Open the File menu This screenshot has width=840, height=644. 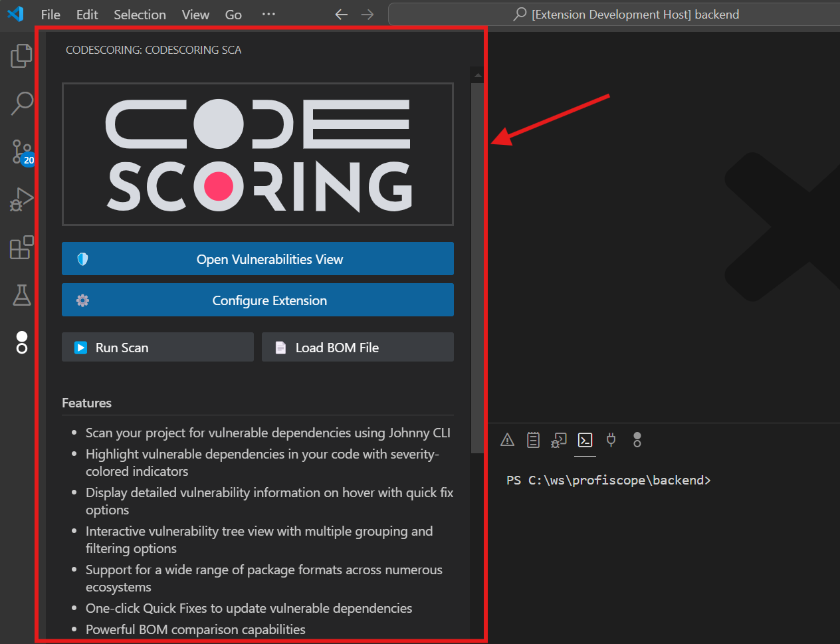(51, 15)
